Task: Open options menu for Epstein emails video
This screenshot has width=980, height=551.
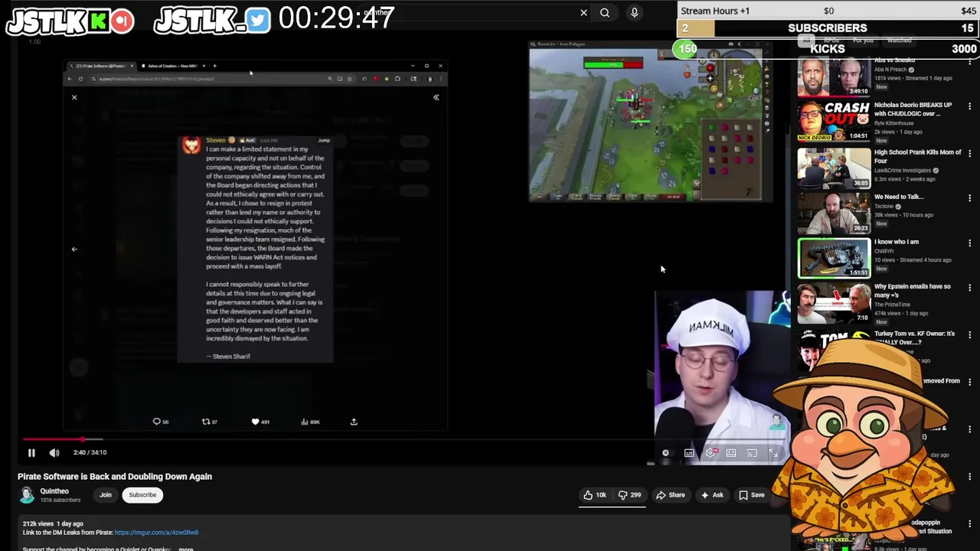Action: pyautogui.click(x=969, y=288)
